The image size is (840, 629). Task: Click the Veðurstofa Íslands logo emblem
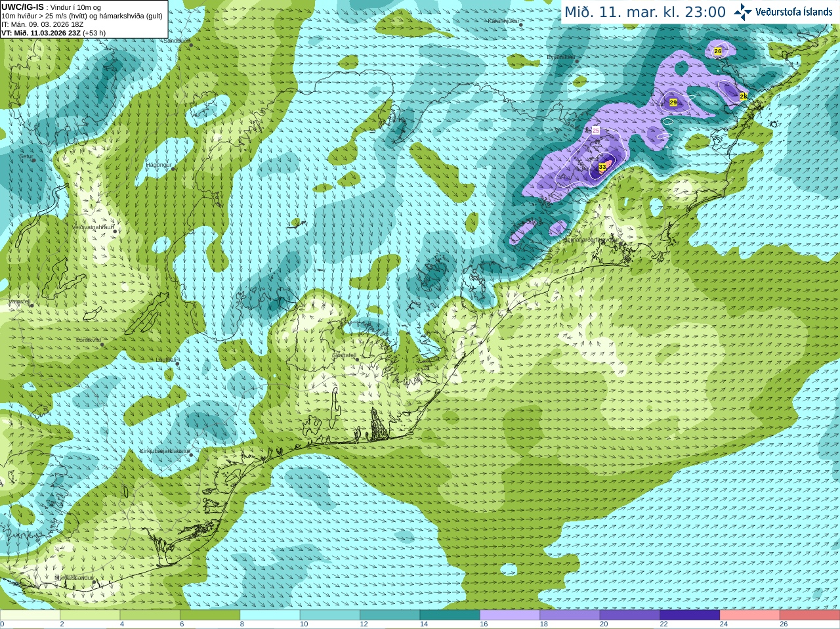click(x=743, y=12)
